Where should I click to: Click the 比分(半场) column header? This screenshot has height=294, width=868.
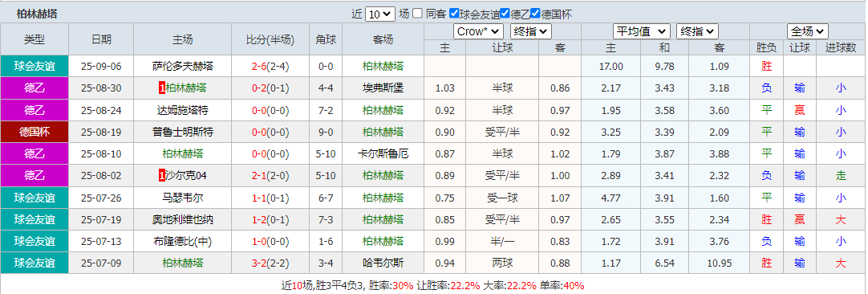[270, 39]
